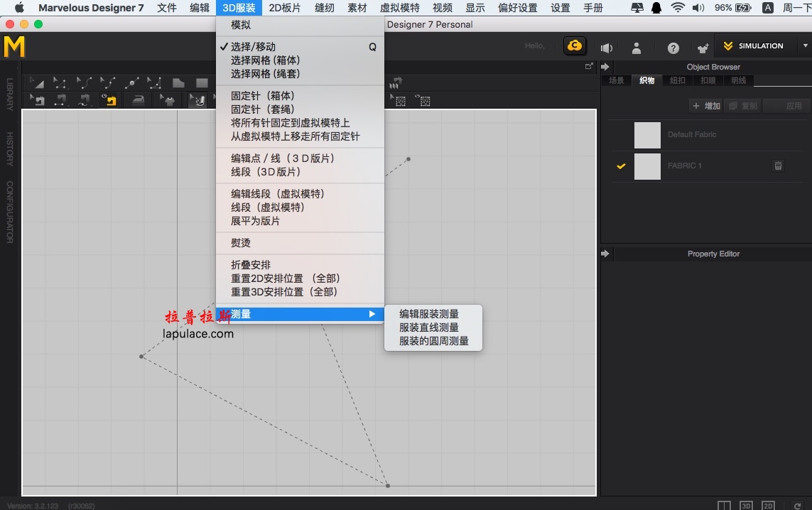Switch to split 3D/2D view layout
The image size is (812, 510).
724,506
